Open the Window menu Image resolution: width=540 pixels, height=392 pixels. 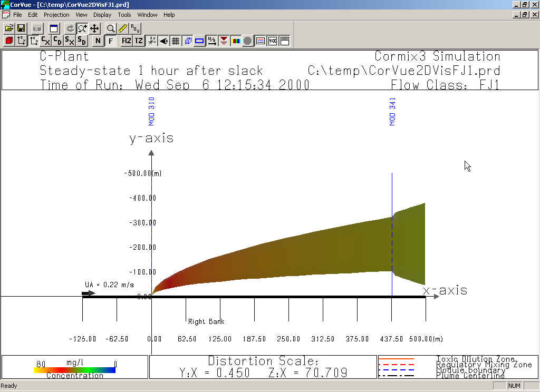[148, 15]
